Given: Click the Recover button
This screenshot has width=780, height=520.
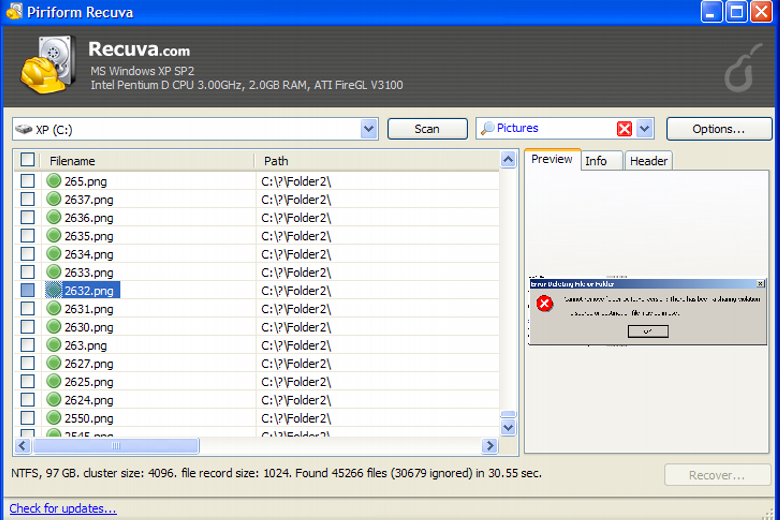Looking at the screenshot, I should [x=717, y=475].
